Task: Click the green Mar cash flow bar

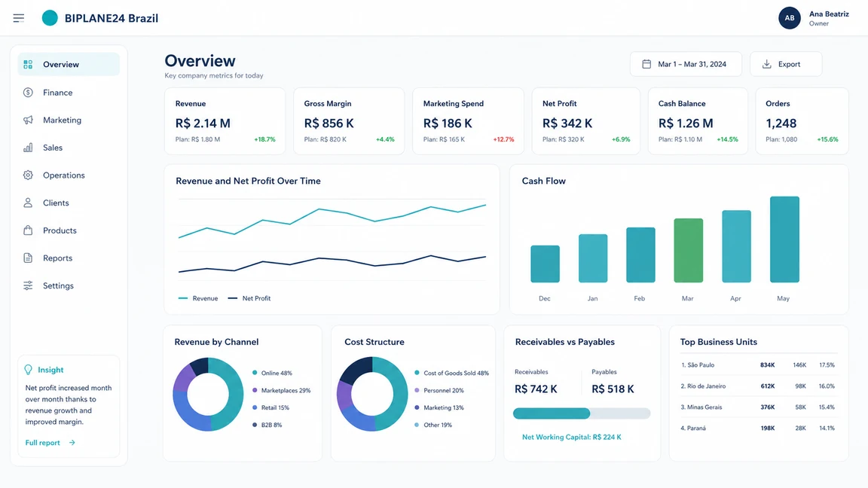Action: pyautogui.click(x=688, y=251)
